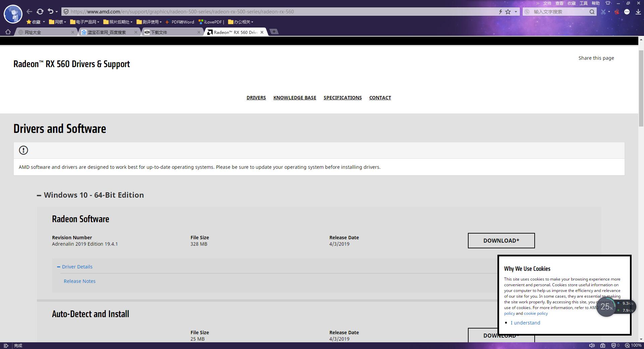644x349 pixels.
Task: Open the 工具 menu
Action: coord(584,3)
